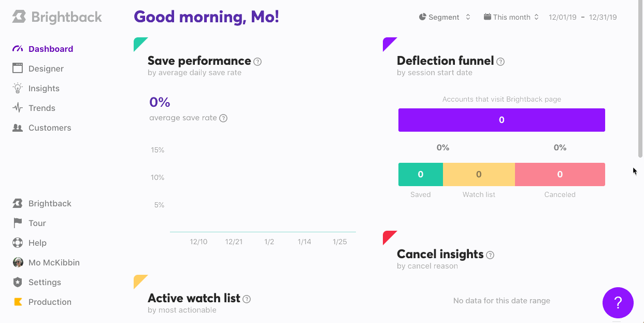Click the Insights lightbulb icon
Viewport: 644px width, 323px height.
pos(18,88)
